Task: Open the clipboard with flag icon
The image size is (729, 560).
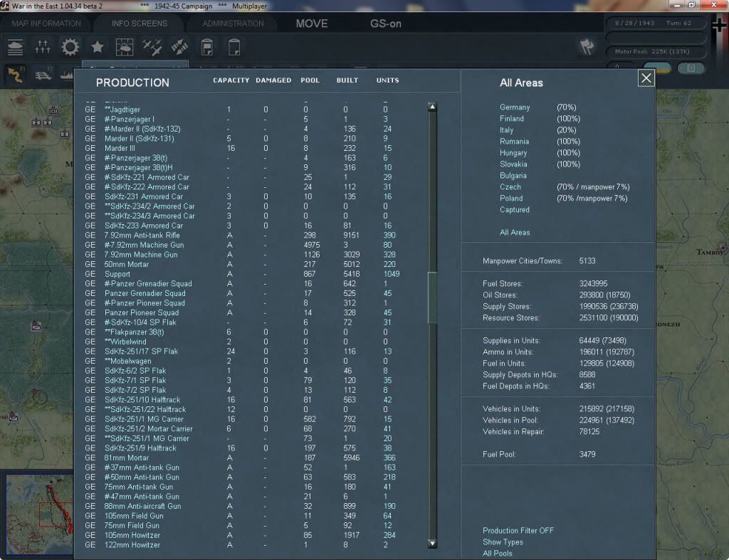Action: point(207,48)
